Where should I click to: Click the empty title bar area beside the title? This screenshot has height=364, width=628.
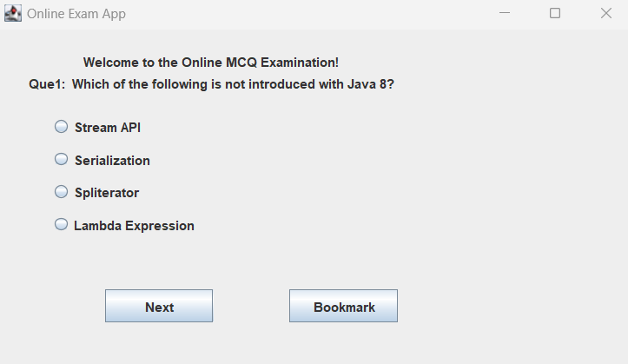pos(304,14)
